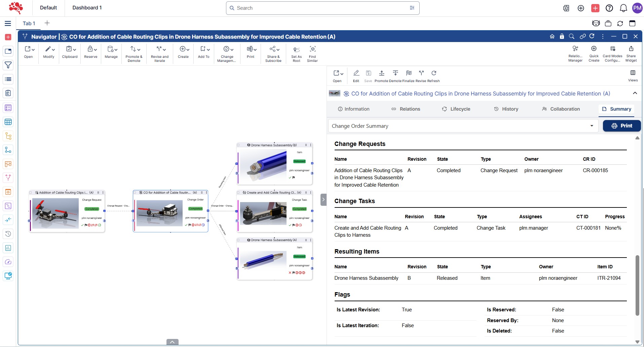Switch to the Lifecycle tab

[x=456, y=109]
